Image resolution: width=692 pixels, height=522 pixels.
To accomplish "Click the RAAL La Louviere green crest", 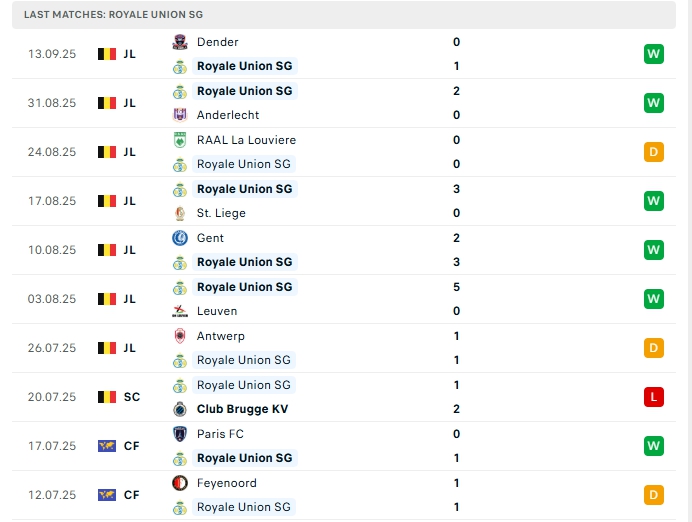I will point(180,140).
